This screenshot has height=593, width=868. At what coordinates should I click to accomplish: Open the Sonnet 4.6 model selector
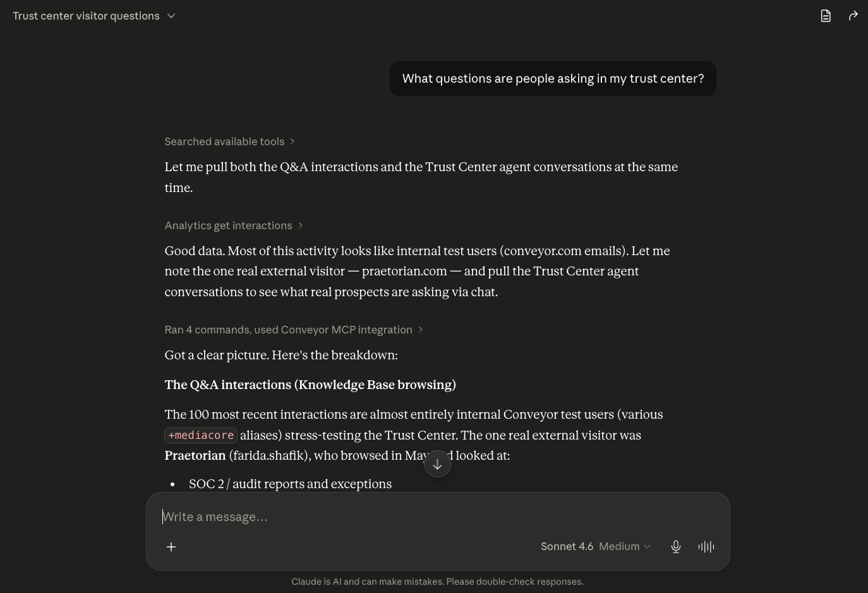(x=567, y=546)
